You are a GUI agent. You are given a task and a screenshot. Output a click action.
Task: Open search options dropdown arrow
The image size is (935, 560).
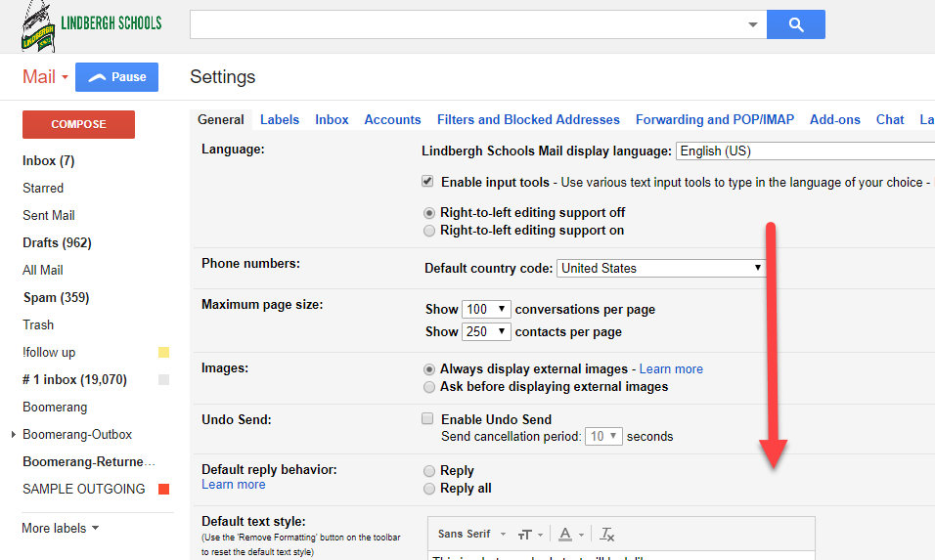(752, 24)
